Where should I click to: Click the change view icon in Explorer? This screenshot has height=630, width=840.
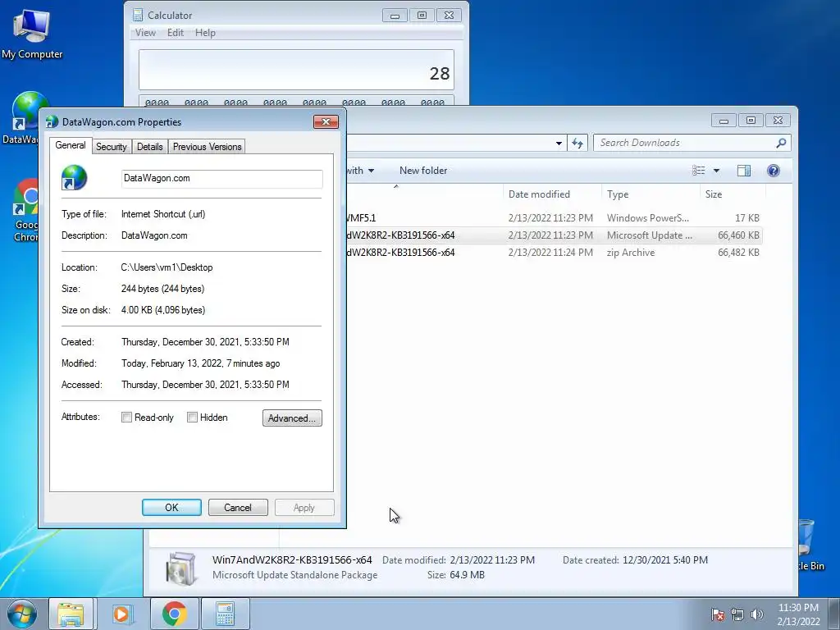click(699, 171)
